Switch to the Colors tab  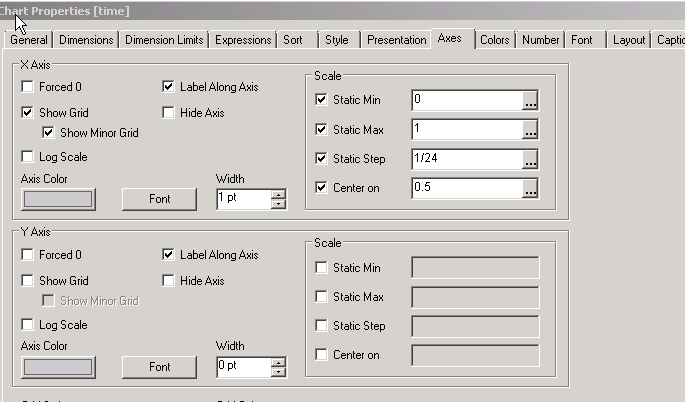[494, 40]
